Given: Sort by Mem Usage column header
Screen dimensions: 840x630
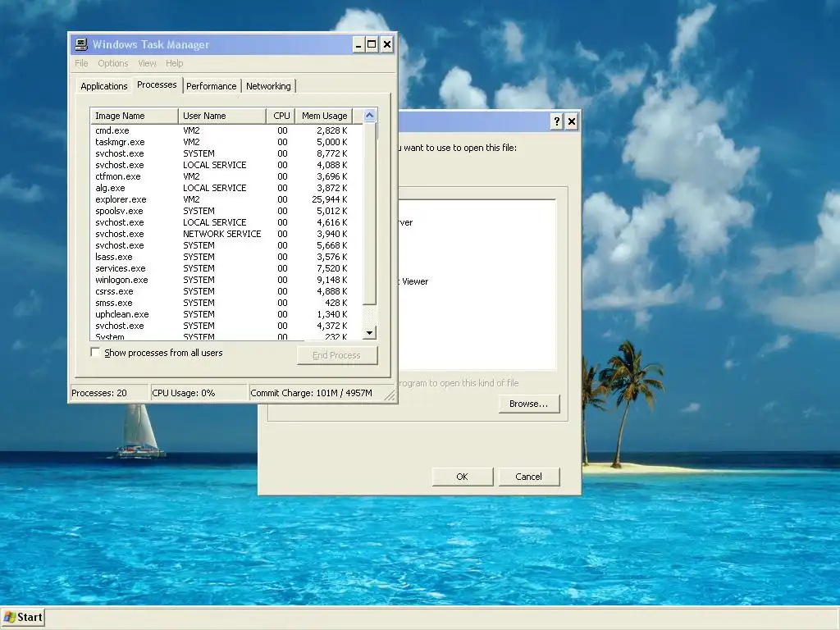Looking at the screenshot, I should point(324,116).
